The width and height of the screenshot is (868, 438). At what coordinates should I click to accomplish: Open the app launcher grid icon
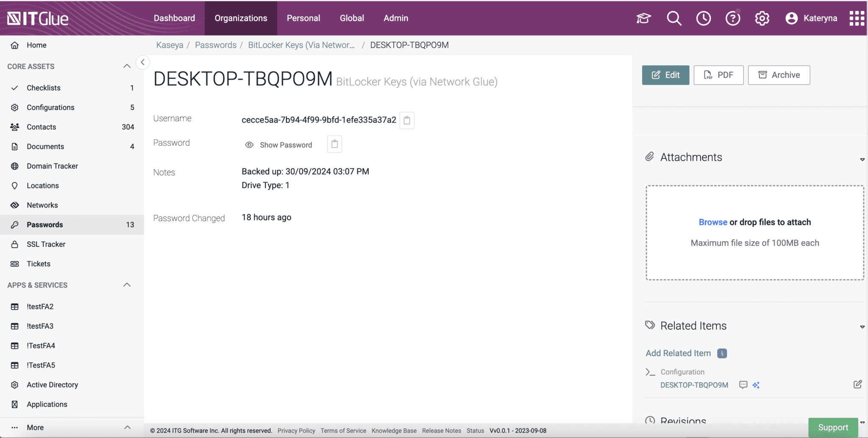pyautogui.click(x=857, y=18)
